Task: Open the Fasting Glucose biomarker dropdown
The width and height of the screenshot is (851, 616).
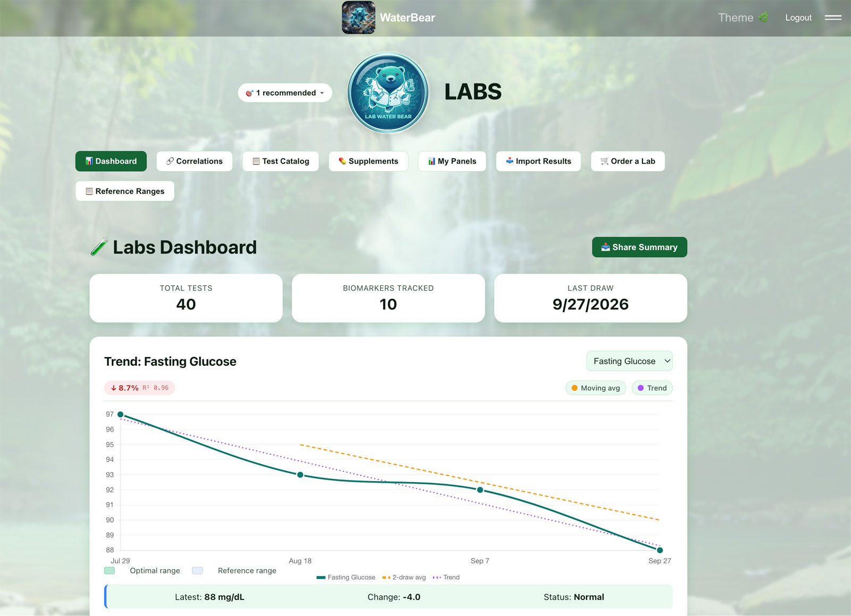Action: tap(630, 361)
